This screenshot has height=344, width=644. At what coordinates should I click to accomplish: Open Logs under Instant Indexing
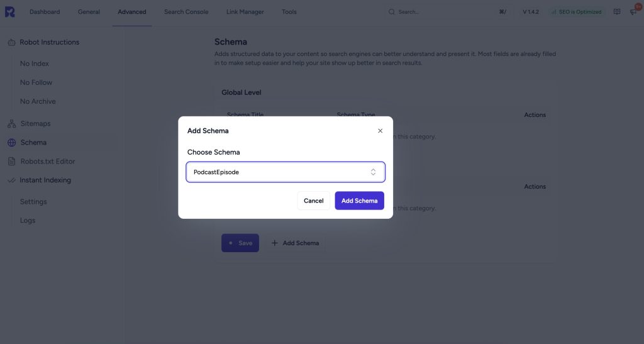28,221
